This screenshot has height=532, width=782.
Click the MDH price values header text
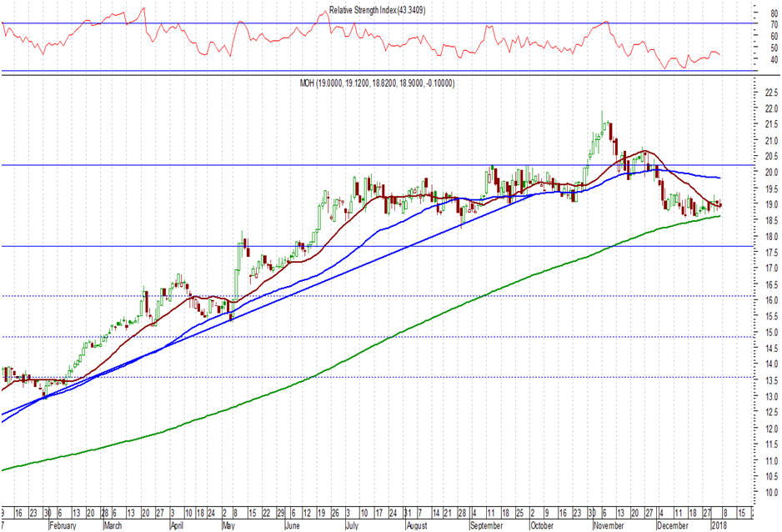(377, 83)
